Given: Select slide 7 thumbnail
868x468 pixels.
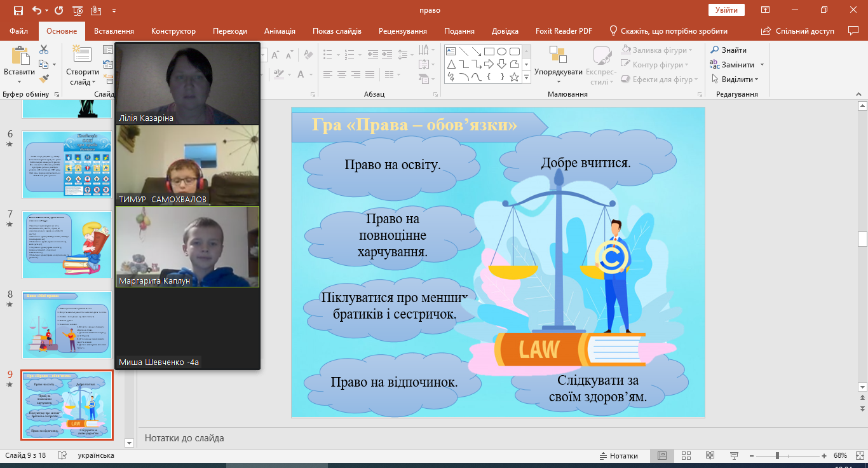Looking at the screenshot, I should coord(67,245).
